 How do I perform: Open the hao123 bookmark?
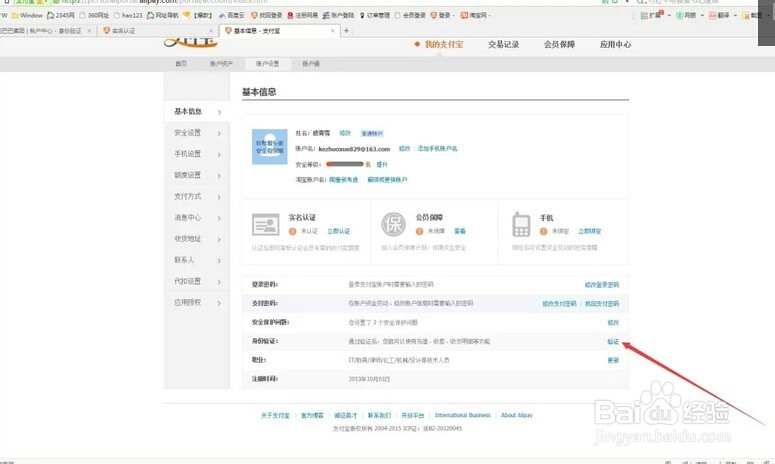tap(128, 15)
